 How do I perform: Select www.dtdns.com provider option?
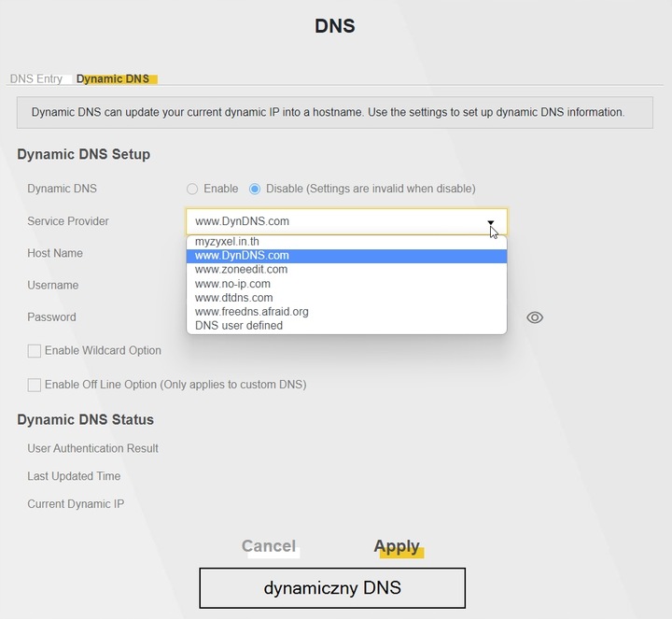(233, 298)
